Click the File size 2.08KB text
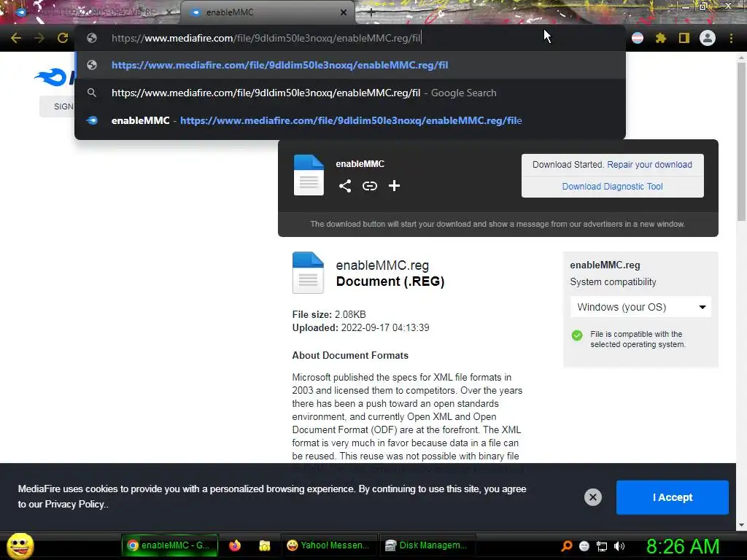 [x=329, y=314]
